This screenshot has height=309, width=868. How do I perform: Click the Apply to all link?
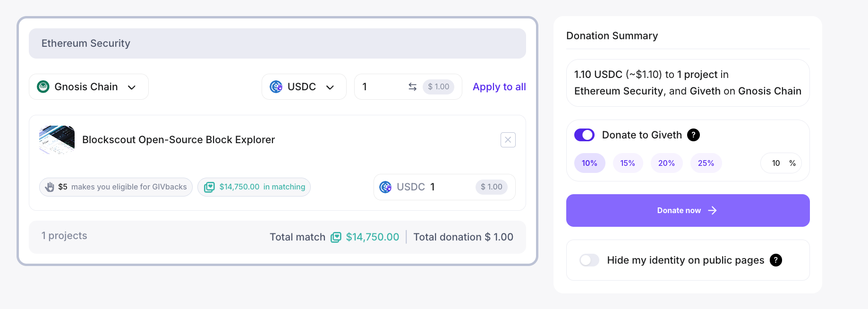click(x=499, y=87)
